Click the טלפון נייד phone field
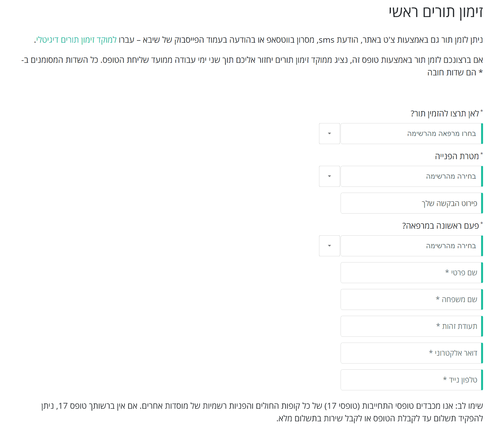The width and height of the screenshot is (504, 435). [411, 380]
